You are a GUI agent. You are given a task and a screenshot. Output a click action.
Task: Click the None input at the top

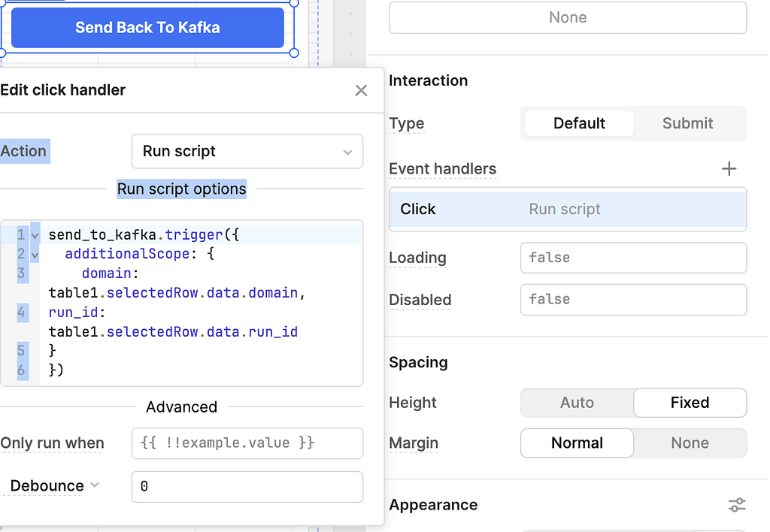pyautogui.click(x=568, y=17)
